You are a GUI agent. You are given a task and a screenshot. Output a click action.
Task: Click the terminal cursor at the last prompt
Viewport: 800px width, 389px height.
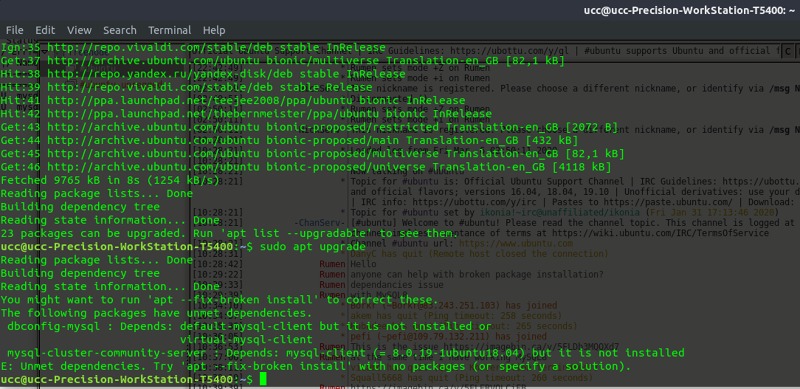(x=263, y=379)
